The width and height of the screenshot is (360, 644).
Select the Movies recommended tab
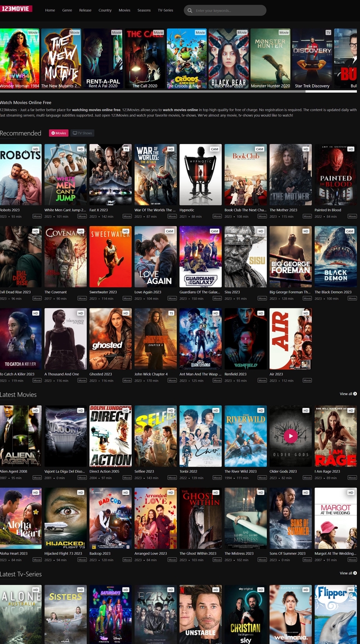click(59, 133)
